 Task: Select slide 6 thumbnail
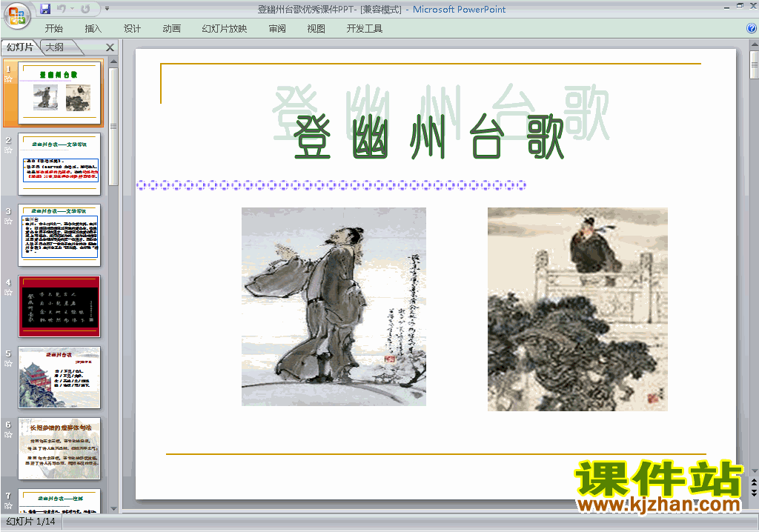click(59, 449)
